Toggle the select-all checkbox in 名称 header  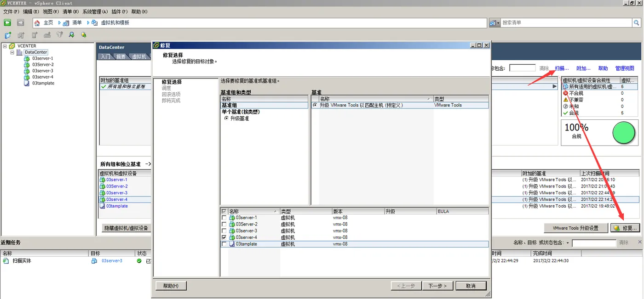click(224, 211)
